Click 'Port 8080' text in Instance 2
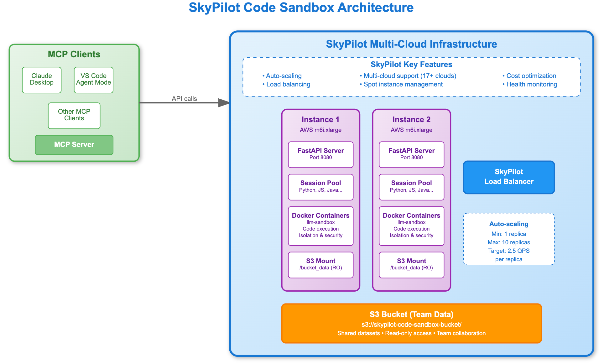 [x=411, y=158]
